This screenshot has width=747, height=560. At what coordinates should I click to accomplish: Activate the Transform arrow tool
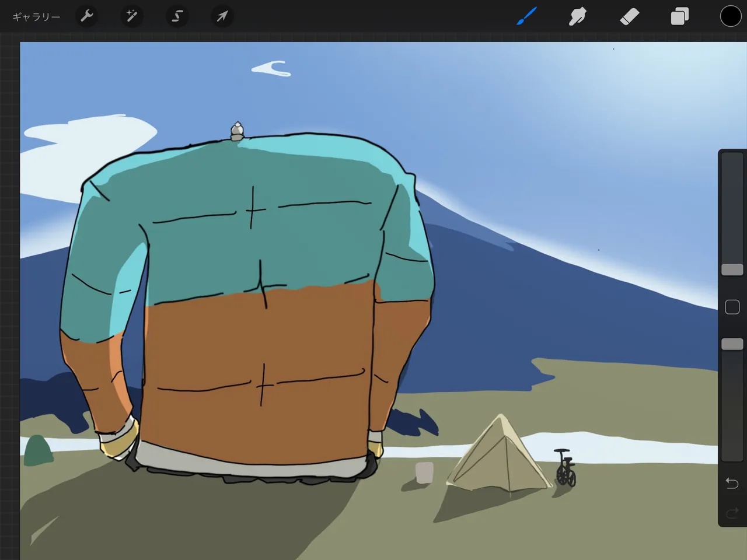pyautogui.click(x=222, y=16)
